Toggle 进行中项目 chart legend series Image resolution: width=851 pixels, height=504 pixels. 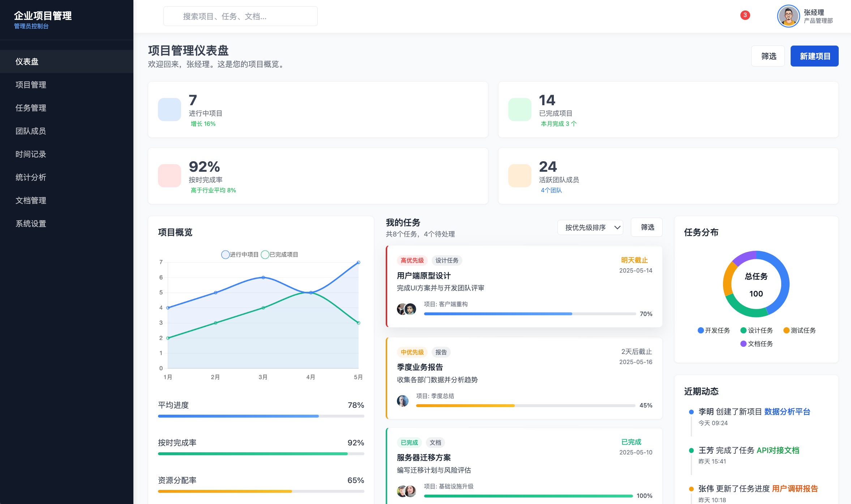[x=240, y=255]
